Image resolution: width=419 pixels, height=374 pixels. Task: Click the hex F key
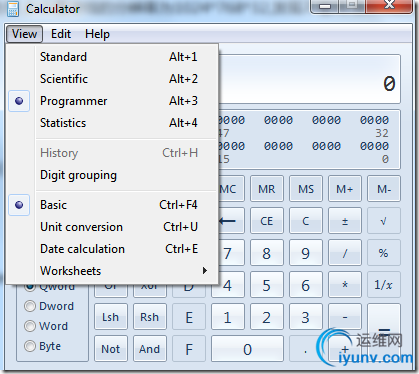coord(189,349)
